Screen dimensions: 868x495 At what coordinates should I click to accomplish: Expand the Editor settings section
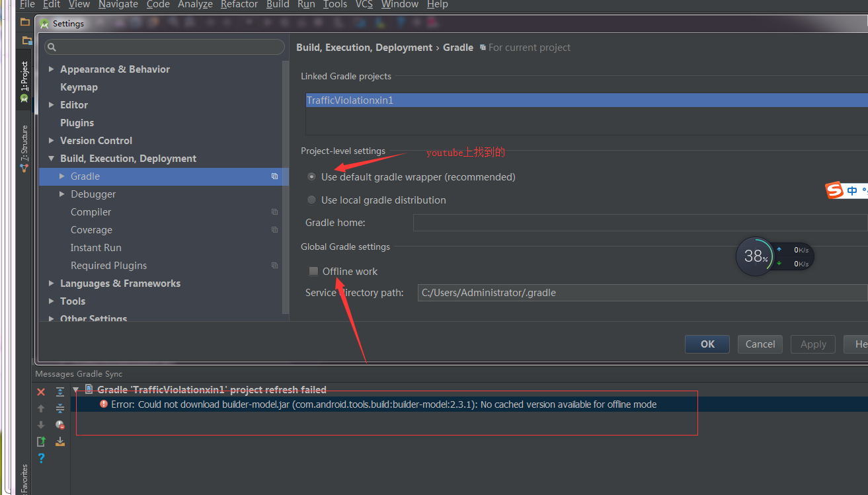pyautogui.click(x=52, y=105)
